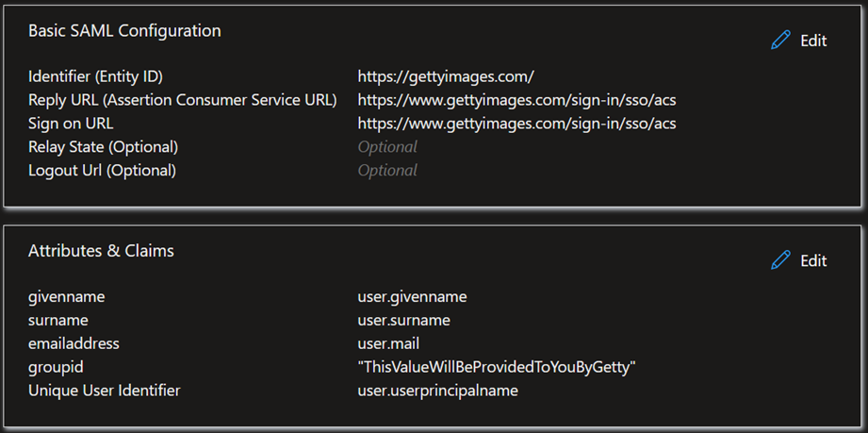The image size is (868, 433).
Task: Click the pencil icon for Attributes & Claims
Action: tap(780, 260)
